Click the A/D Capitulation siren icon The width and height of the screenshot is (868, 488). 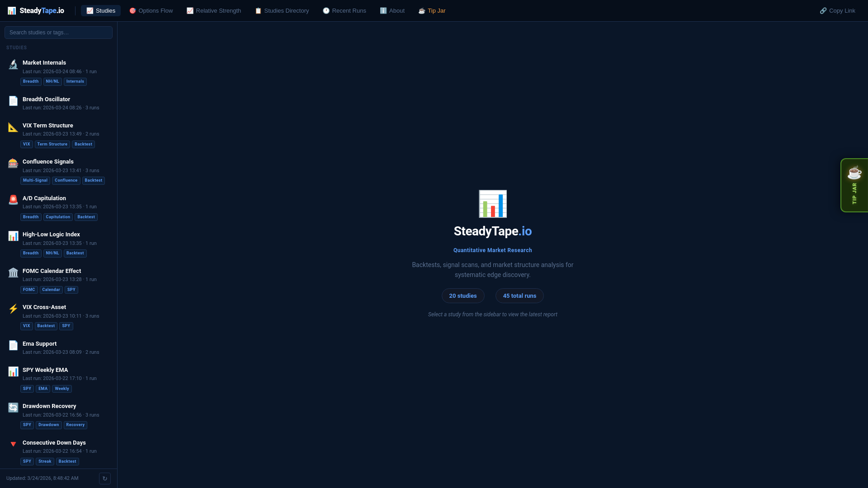click(13, 200)
